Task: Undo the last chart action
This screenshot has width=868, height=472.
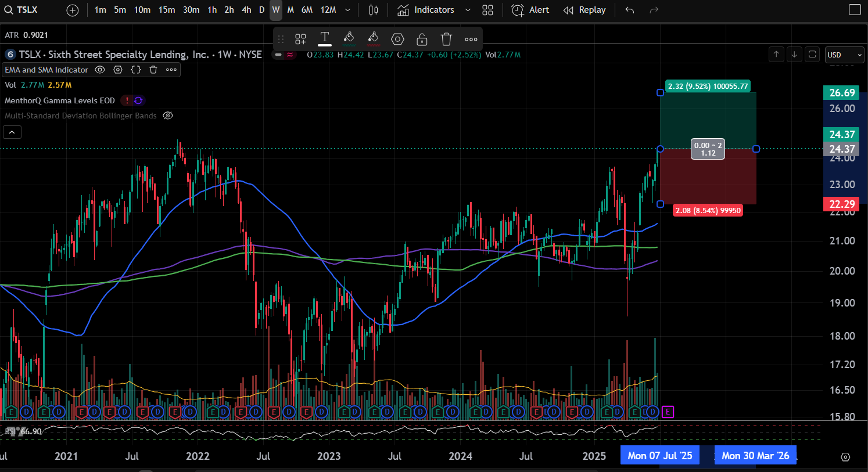Action: [x=630, y=10]
